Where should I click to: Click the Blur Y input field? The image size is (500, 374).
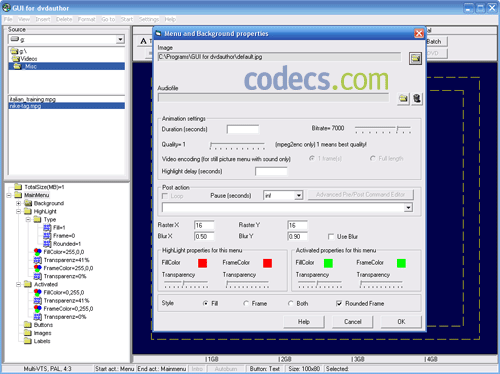click(297, 236)
